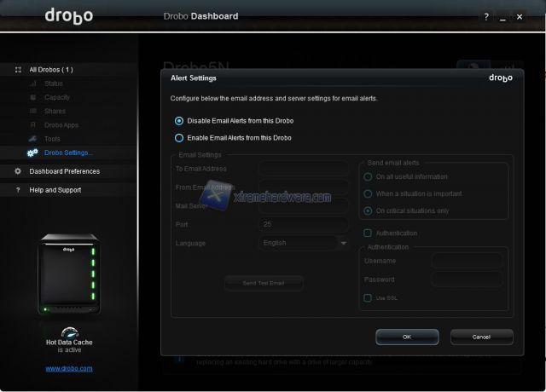Click the Drobo Apps icon
546x392 pixels.
click(32, 124)
